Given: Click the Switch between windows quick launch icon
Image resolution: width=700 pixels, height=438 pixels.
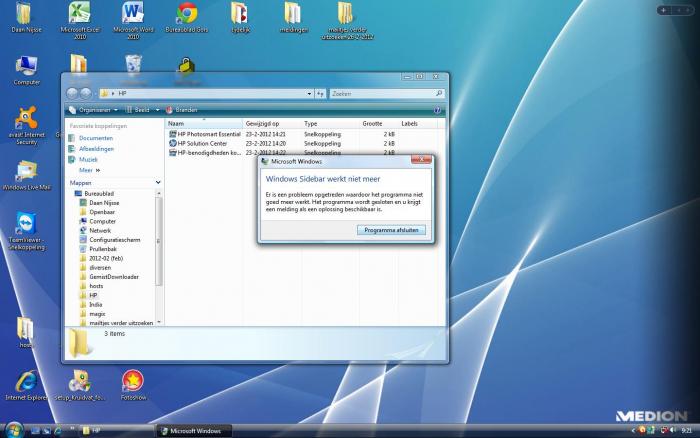Looking at the screenshot, I should 46,431.
